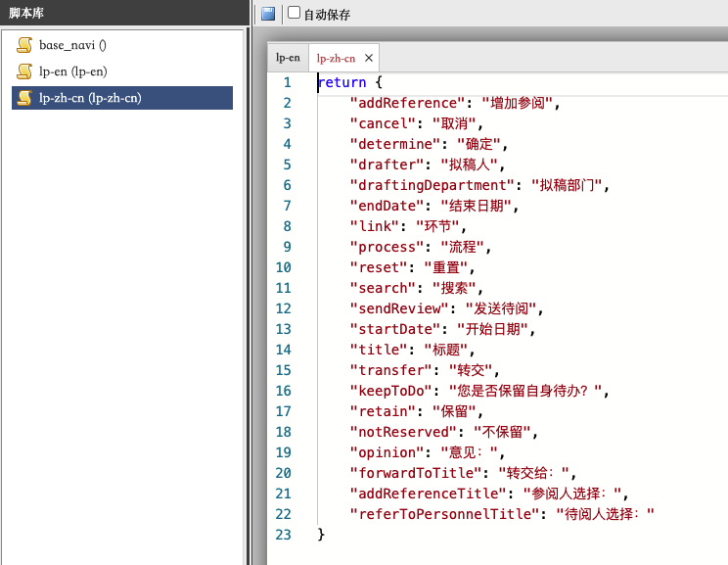Click the "notReserved" key text
Viewport: 728px width, 565px height.
click(403, 432)
